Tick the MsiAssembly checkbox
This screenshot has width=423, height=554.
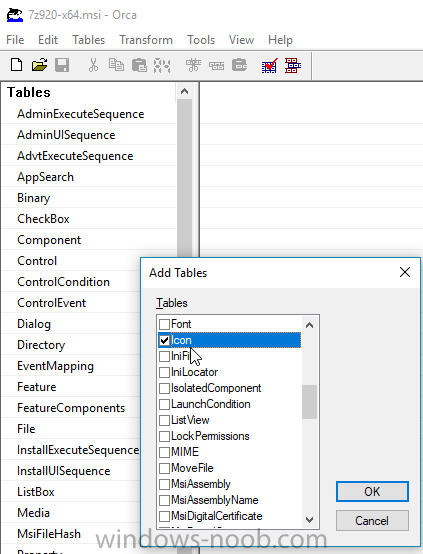(164, 484)
